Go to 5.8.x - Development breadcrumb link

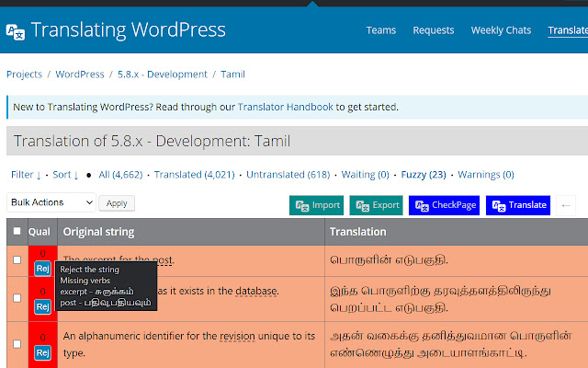coord(163,75)
